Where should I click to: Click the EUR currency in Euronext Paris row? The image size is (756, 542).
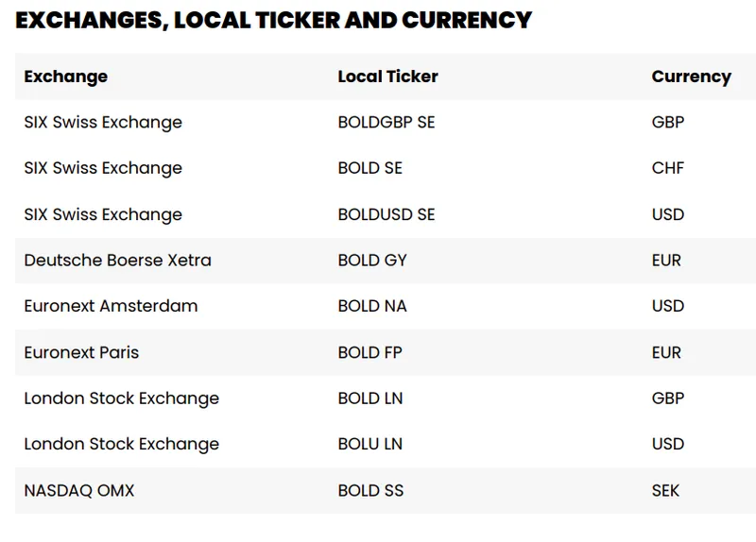click(x=666, y=352)
